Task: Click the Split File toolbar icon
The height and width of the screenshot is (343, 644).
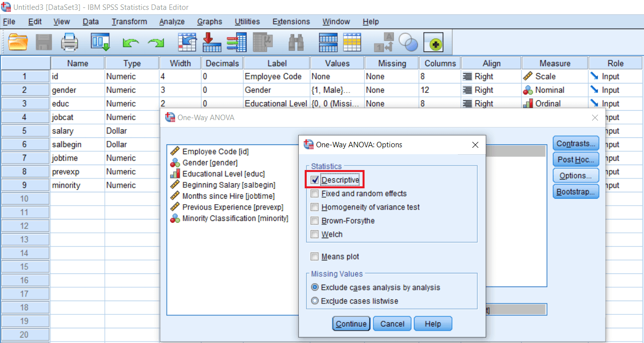Action: pyautogui.click(x=328, y=43)
